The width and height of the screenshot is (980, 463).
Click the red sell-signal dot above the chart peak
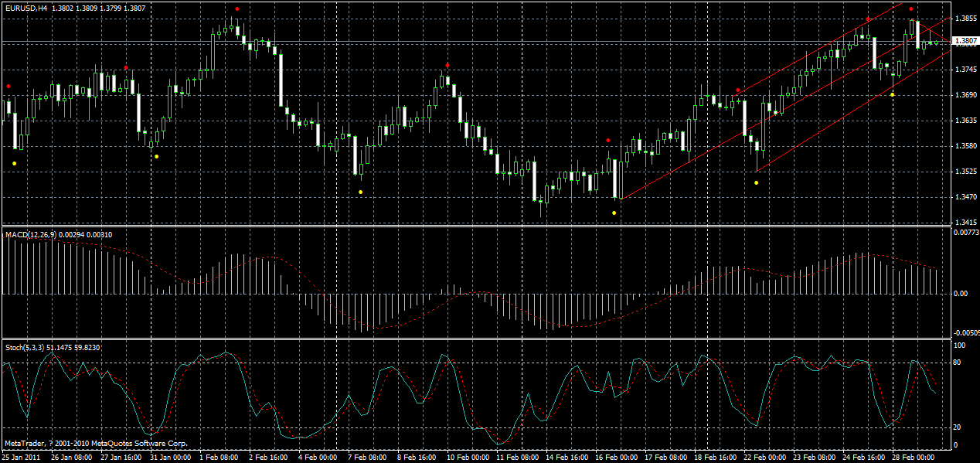[x=236, y=9]
